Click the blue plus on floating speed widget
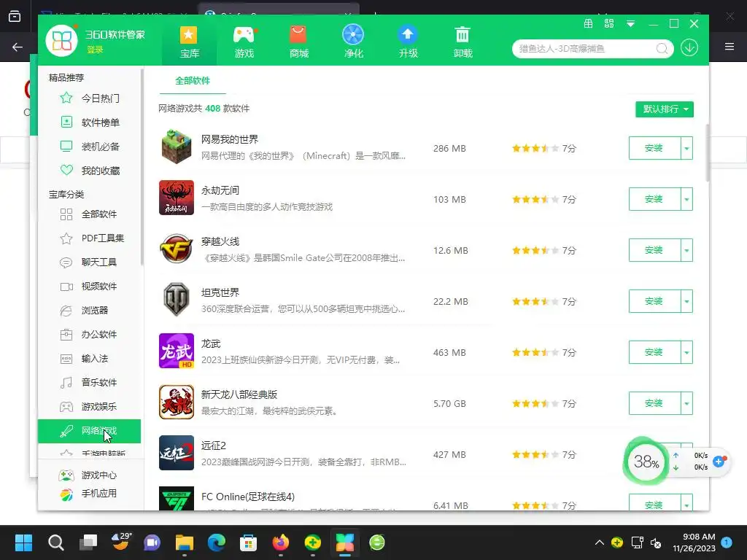 pos(719,461)
